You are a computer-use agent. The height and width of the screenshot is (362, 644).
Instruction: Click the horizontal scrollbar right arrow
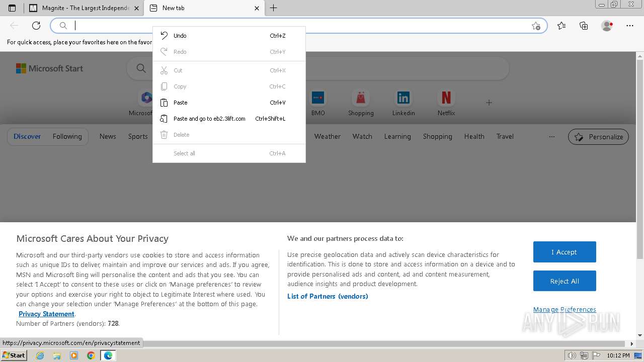point(632,344)
